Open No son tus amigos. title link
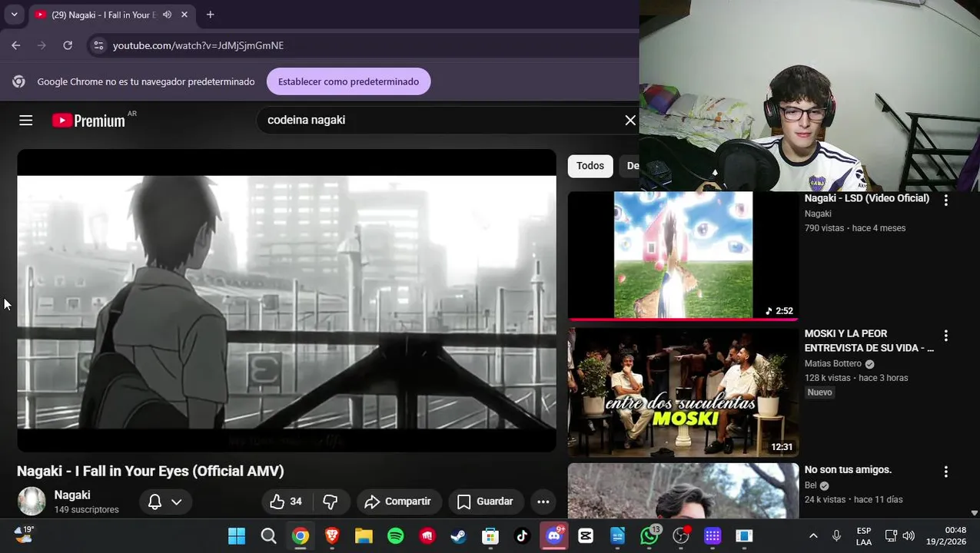This screenshot has width=980, height=553. [848, 469]
